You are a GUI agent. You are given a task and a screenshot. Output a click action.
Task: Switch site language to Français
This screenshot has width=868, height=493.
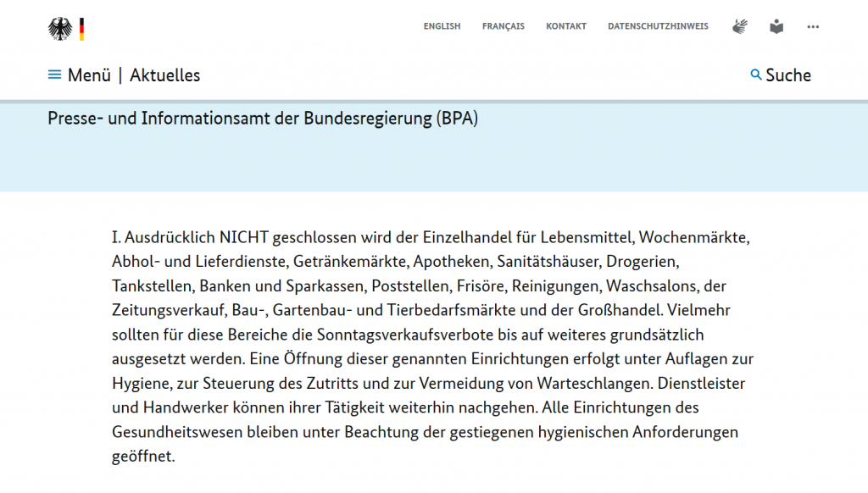point(504,26)
